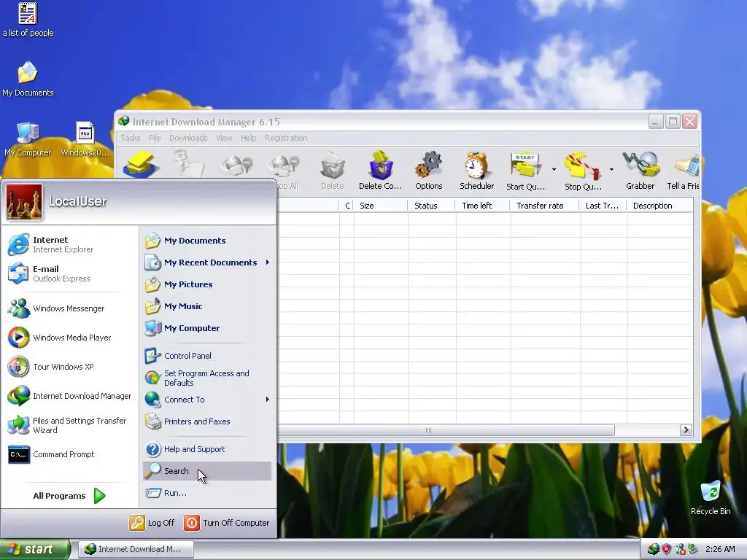Open the Registration menu in IDM
Screen dimensions: 747x560
pos(286,138)
